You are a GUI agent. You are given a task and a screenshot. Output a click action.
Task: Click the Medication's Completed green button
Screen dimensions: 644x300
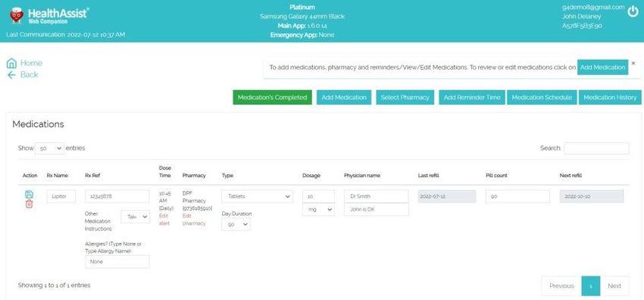pos(272,97)
